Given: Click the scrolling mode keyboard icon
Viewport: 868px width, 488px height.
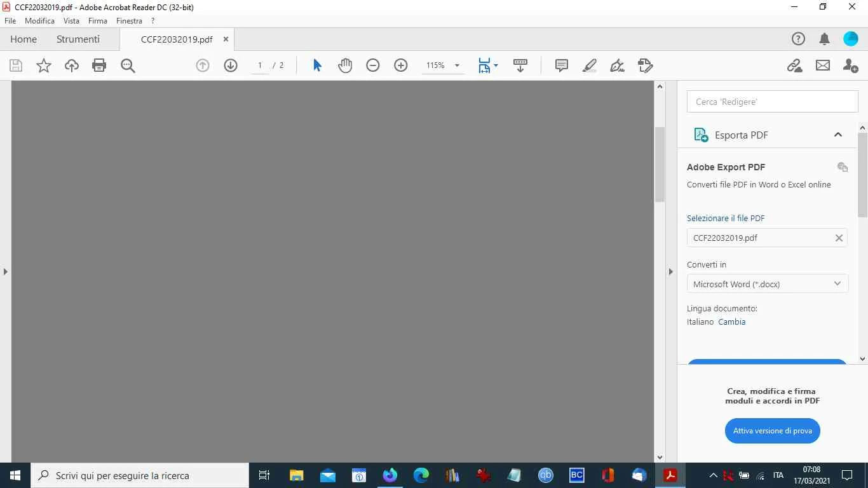Looking at the screenshot, I should 520,65.
